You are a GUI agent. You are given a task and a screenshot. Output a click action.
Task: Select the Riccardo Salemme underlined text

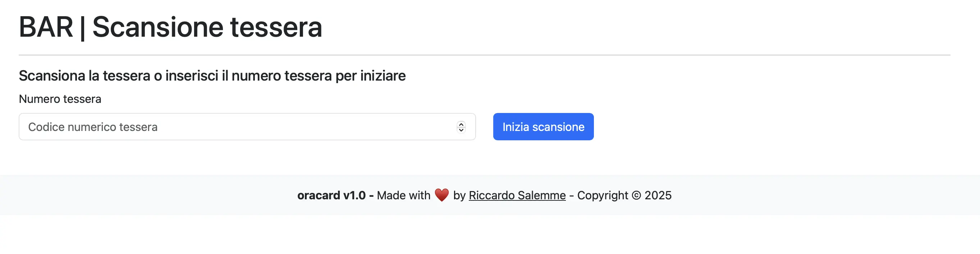click(517, 195)
